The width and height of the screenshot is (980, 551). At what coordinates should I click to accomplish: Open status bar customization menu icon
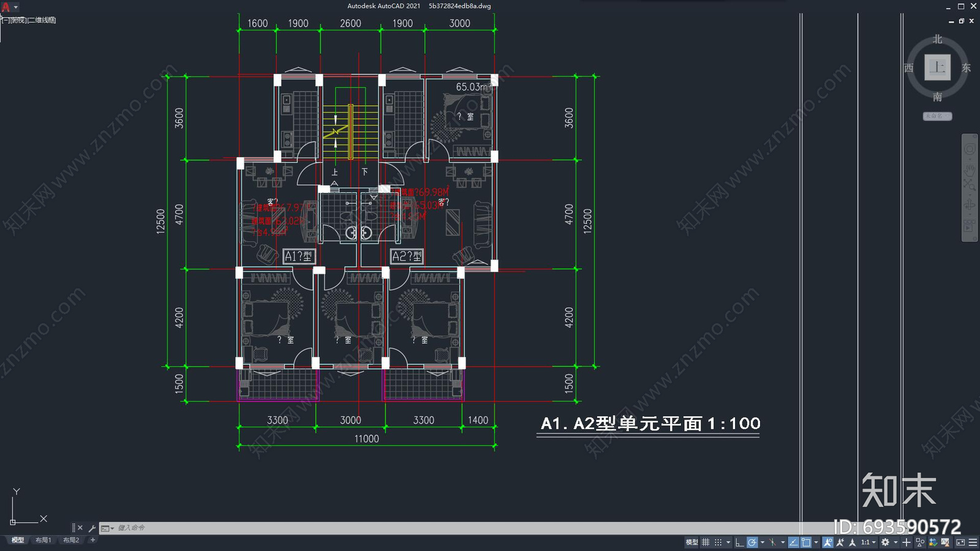(x=973, y=542)
